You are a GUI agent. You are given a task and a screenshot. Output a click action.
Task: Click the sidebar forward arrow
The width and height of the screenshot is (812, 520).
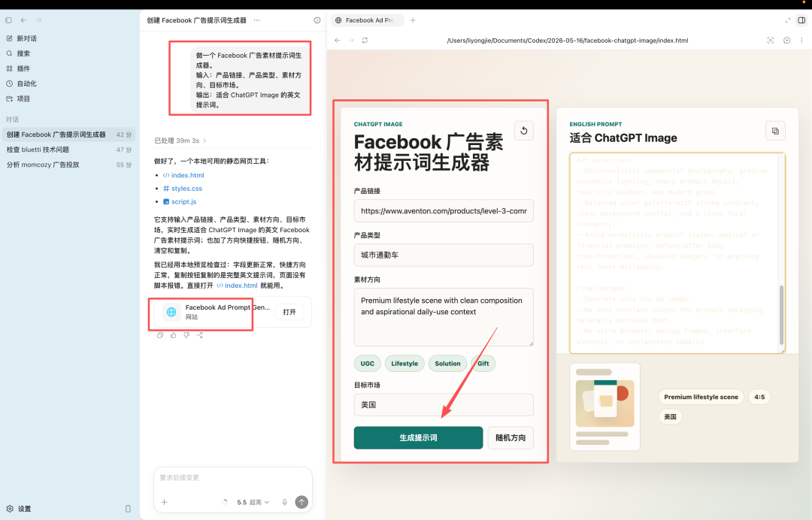[x=38, y=20]
